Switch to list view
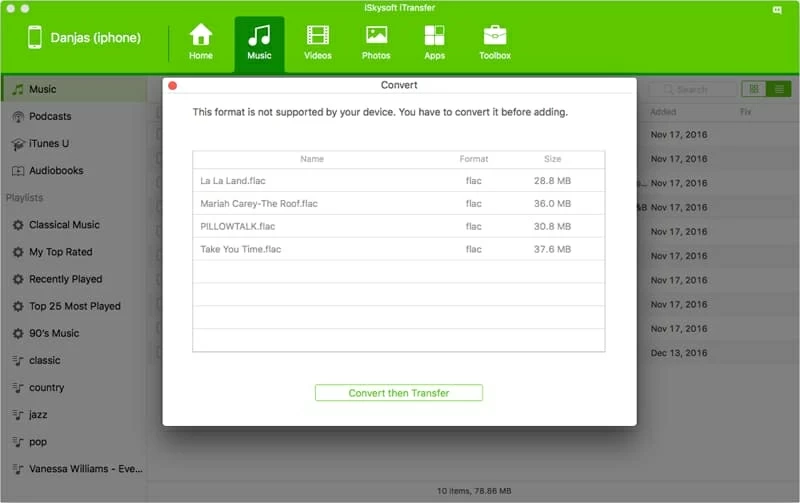This screenshot has height=503, width=800. [779, 89]
